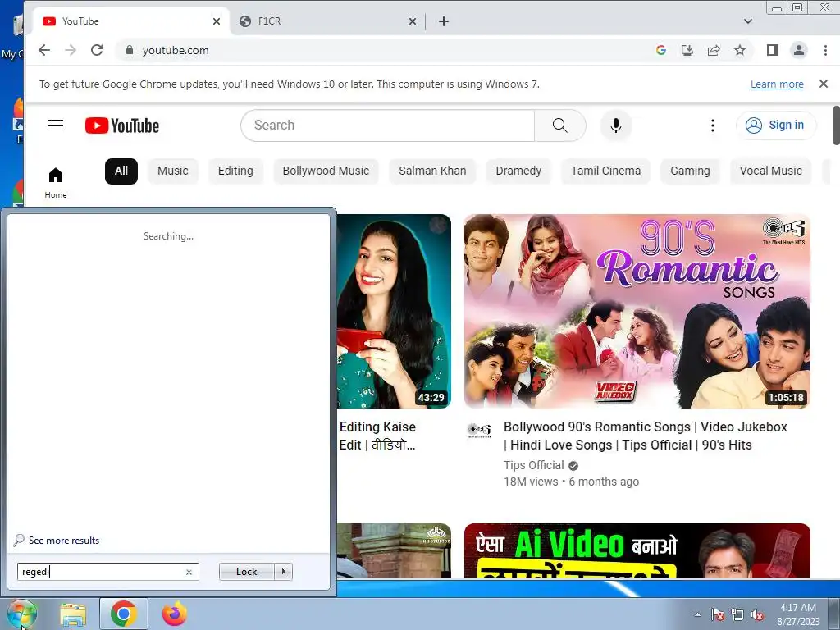This screenshot has width=840, height=630.
Task: Select Bollywood Music filter chip
Action: click(326, 171)
